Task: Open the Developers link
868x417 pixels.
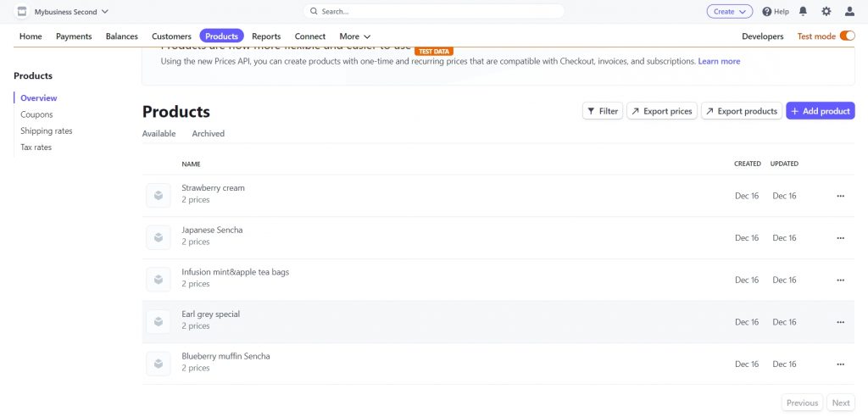Action: click(x=763, y=36)
